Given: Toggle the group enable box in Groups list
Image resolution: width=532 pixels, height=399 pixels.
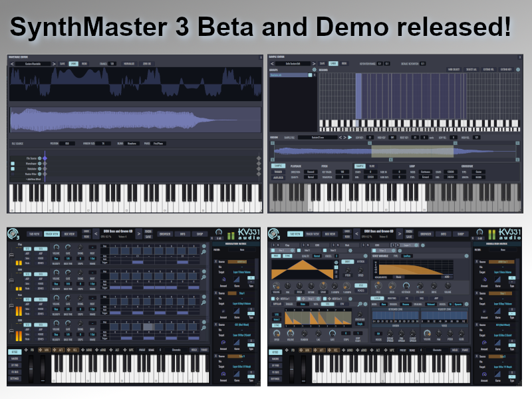Looking at the screenshot, I should click(x=310, y=75).
